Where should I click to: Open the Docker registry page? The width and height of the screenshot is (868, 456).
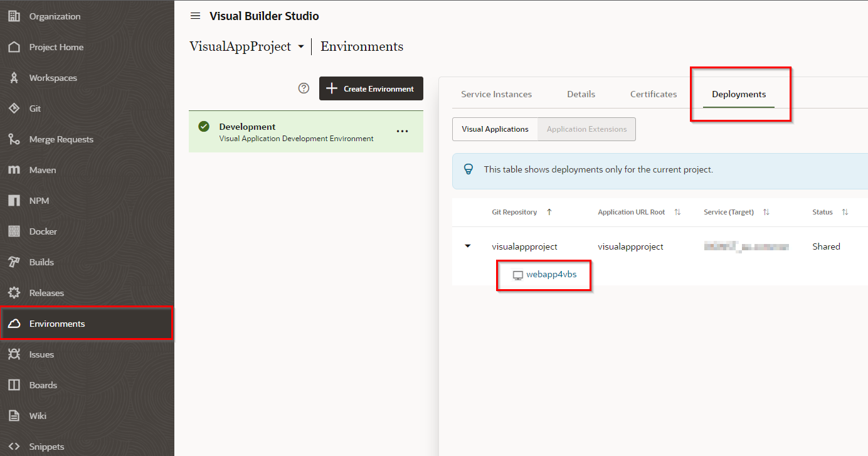[43, 231]
